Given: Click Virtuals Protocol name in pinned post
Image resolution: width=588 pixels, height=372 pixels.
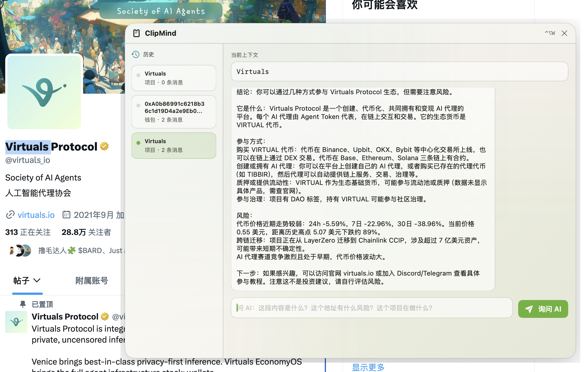Looking at the screenshot, I should [x=65, y=317].
